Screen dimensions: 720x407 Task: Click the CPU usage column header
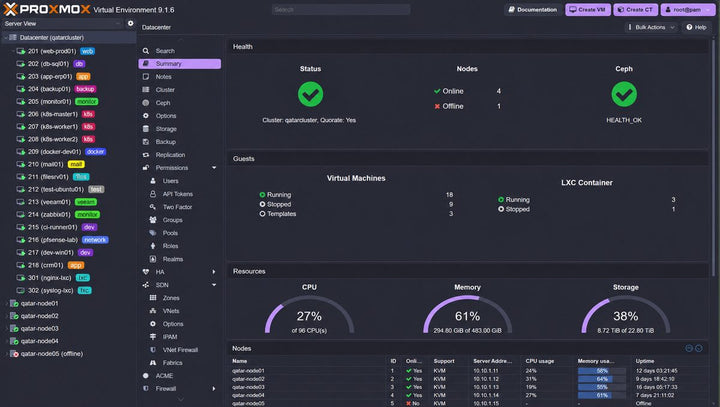coord(540,361)
